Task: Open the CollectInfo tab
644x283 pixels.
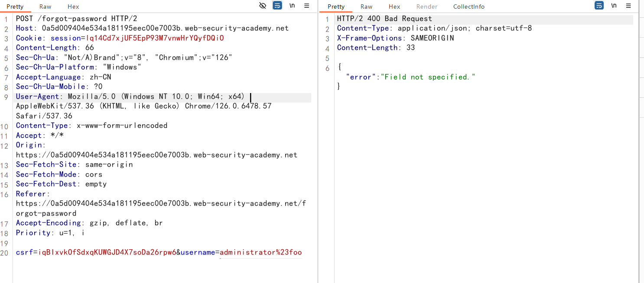Action: [x=468, y=6]
